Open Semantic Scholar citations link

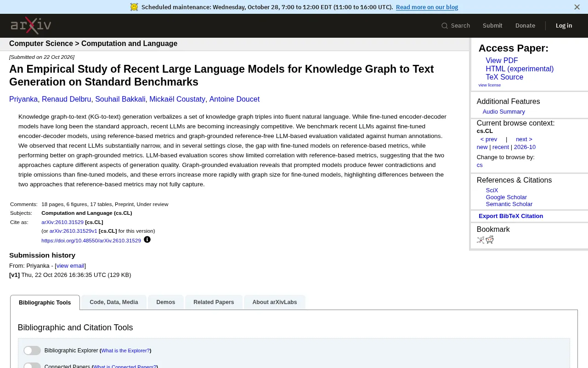[x=509, y=204]
